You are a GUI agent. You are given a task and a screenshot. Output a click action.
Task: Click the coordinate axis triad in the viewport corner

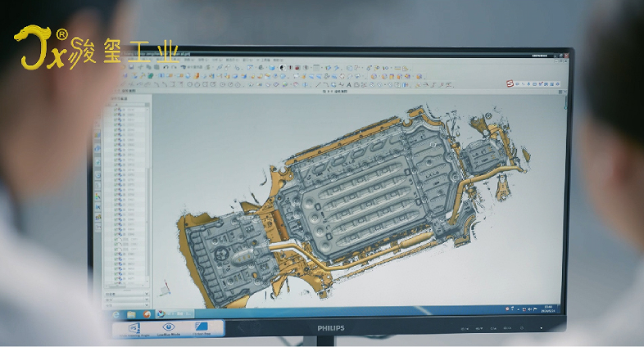pos(166,288)
